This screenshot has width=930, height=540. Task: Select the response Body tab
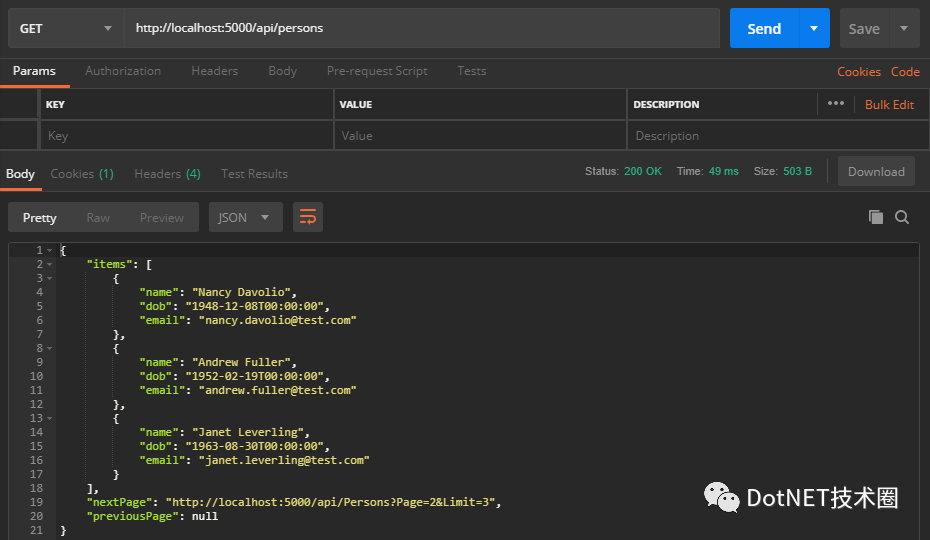[20, 174]
